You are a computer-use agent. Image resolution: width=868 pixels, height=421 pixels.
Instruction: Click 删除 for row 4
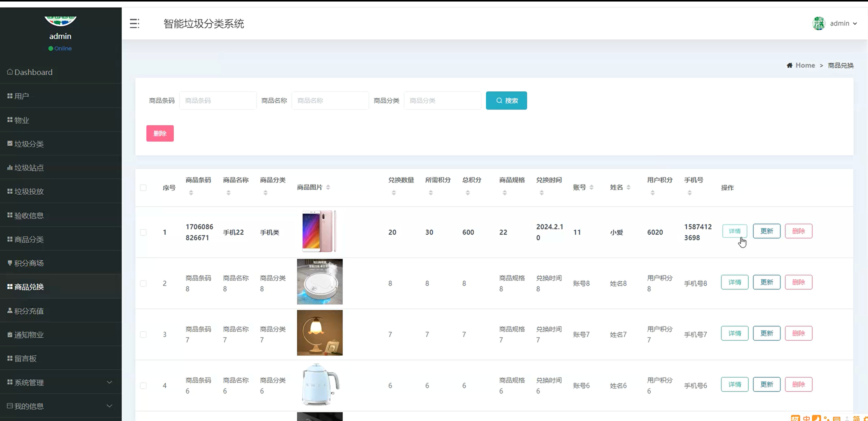(x=799, y=384)
